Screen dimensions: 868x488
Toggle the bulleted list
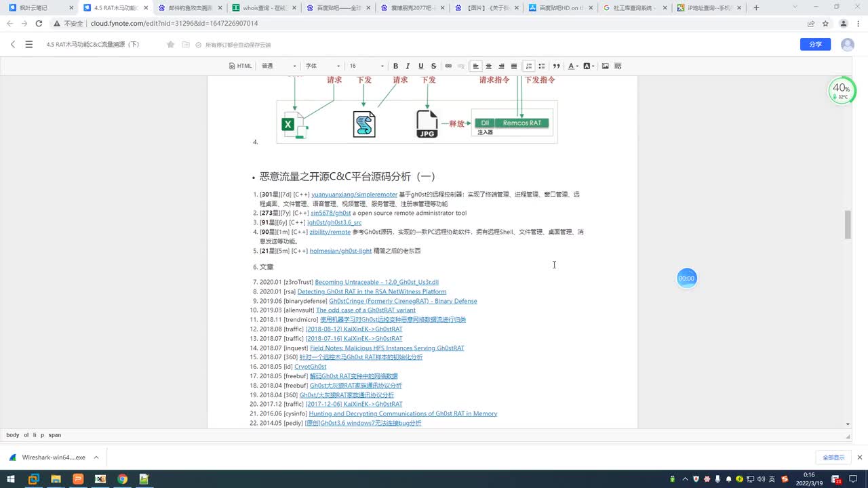[542, 66]
